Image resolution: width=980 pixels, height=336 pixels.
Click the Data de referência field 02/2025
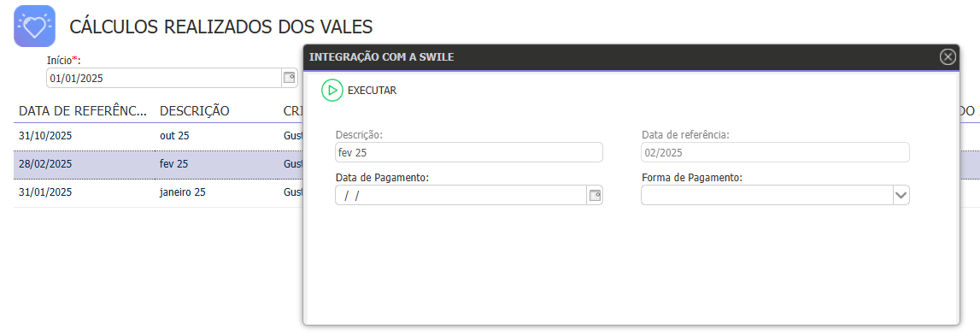coord(775,152)
